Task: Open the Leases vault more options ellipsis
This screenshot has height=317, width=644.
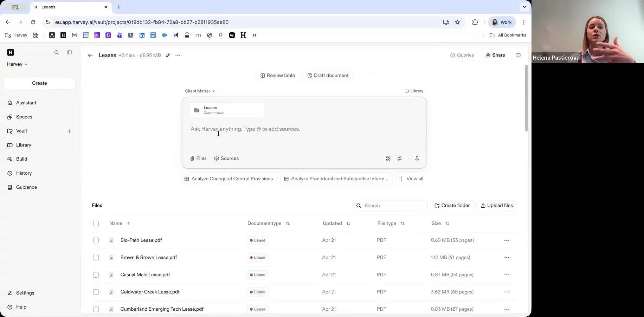Action: click(x=178, y=55)
